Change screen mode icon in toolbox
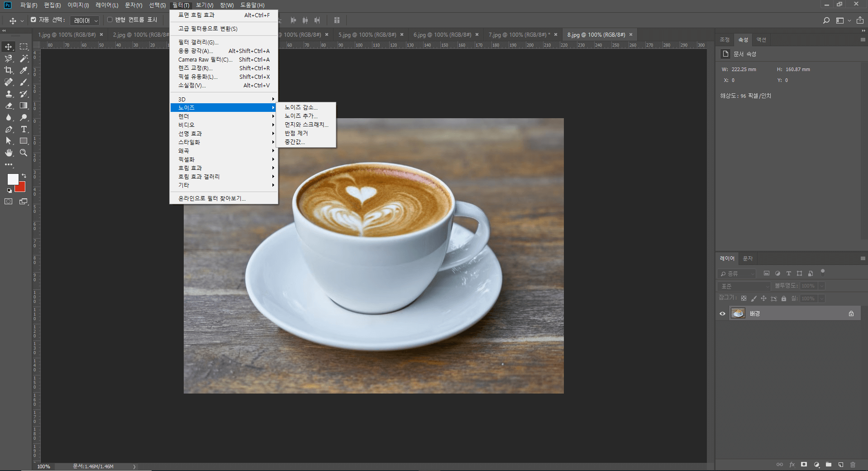The width and height of the screenshot is (868, 471). [24, 202]
